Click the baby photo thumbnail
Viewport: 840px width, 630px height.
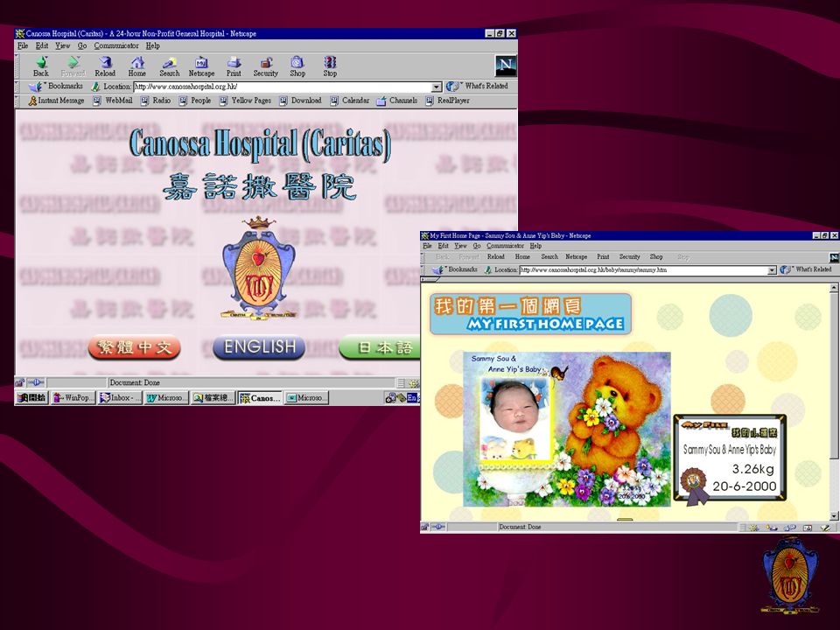[515, 419]
